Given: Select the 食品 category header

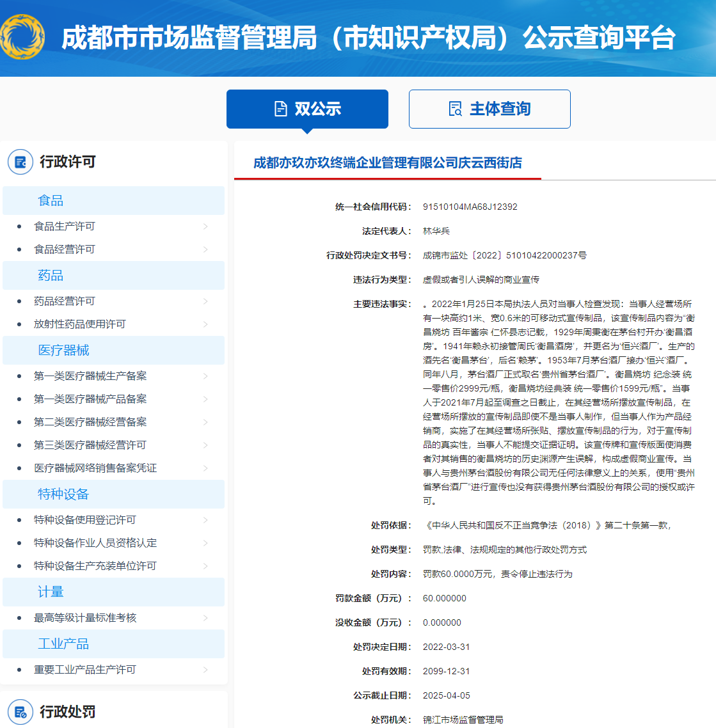Looking at the screenshot, I should click(113, 201).
